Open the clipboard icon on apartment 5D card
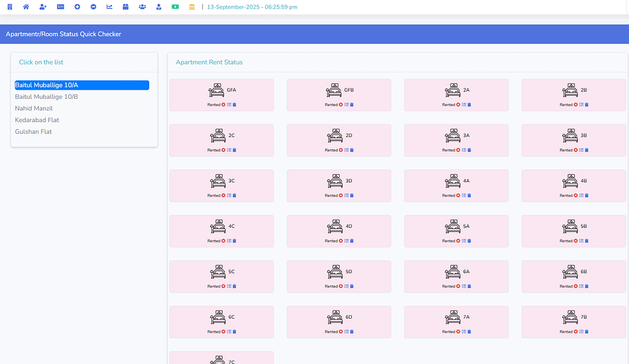 (x=352, y=286)
